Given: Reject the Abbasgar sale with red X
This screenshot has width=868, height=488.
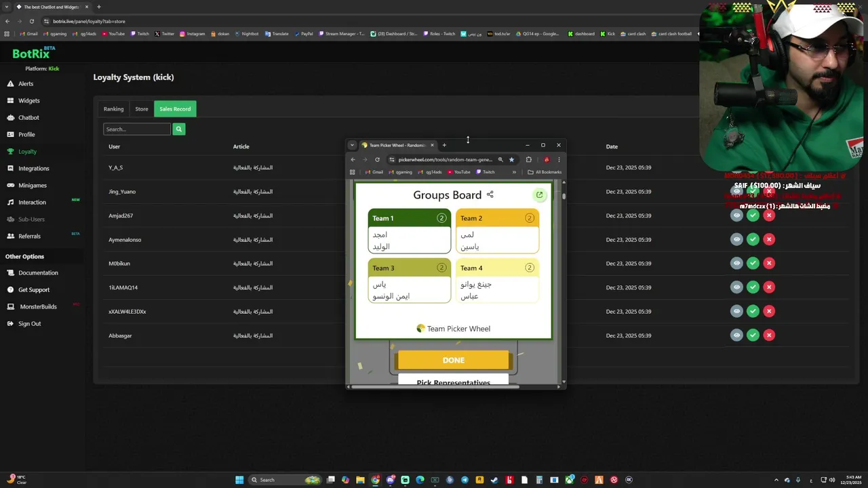Looking at the screenshot, I should [x=769, y=335].
